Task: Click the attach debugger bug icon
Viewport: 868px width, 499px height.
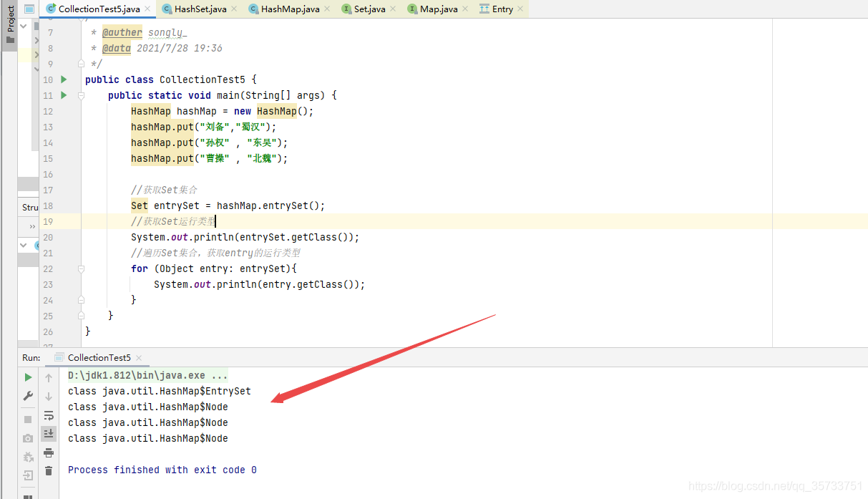Action: [28, 457]
